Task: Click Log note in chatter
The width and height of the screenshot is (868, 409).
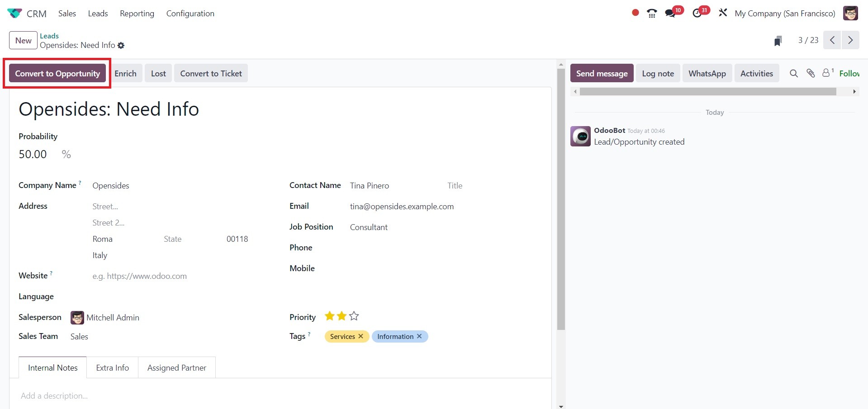Action: [658, 73]
